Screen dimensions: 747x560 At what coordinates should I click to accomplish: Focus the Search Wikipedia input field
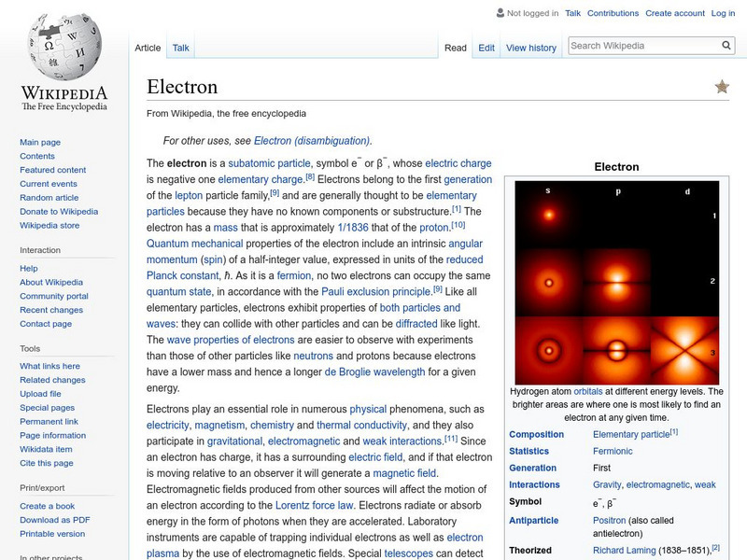click(644, 46)
